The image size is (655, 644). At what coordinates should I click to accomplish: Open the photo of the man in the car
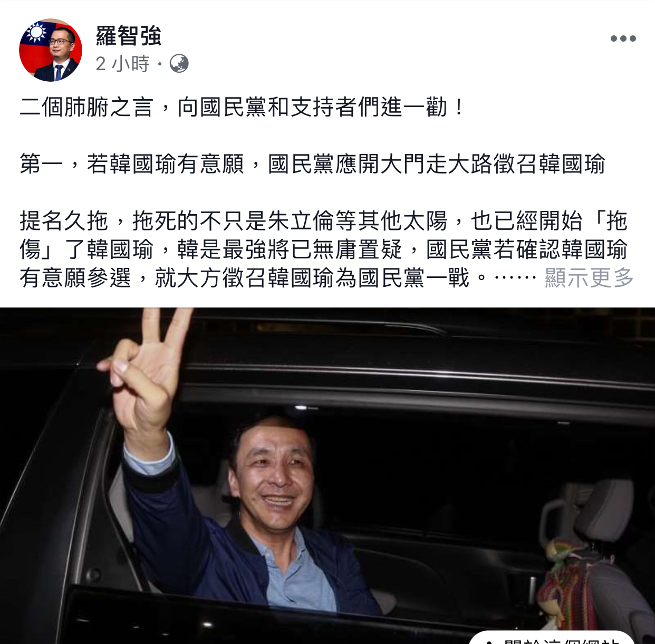(327, 476)
